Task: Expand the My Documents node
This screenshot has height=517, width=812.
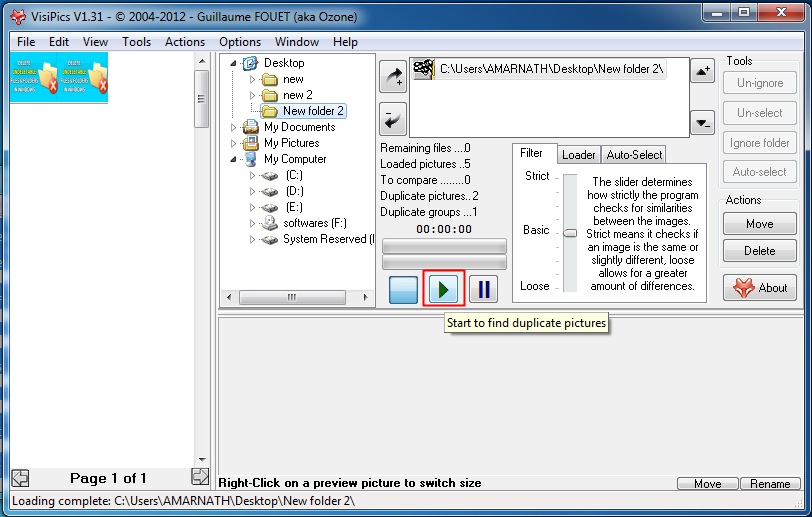Action: (x=235, y=127)
